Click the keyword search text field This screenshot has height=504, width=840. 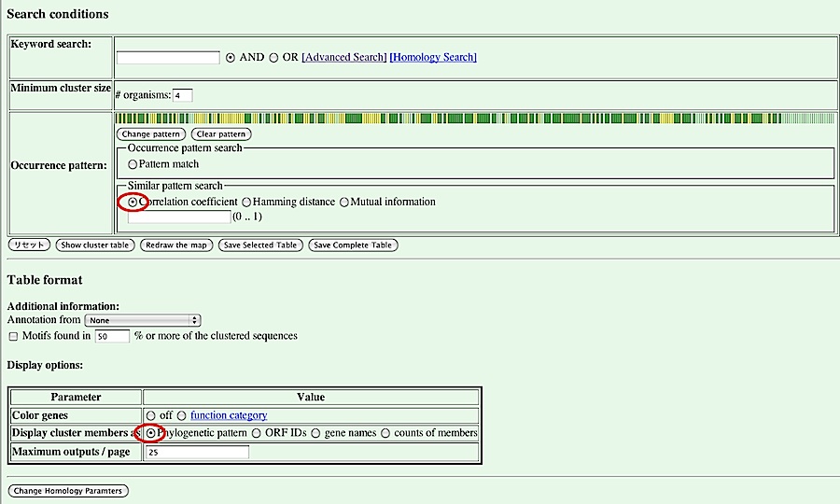tap(168, 58)
